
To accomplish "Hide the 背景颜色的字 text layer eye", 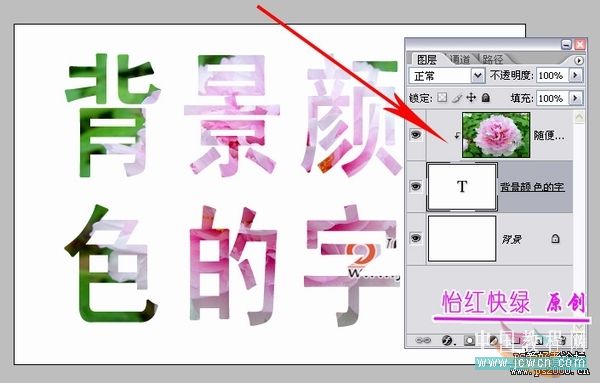I will [x=416, y=186].
